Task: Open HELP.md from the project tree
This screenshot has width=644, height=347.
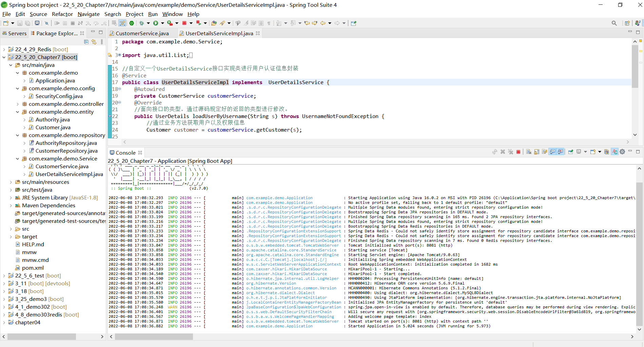Action: click(33, 245)
